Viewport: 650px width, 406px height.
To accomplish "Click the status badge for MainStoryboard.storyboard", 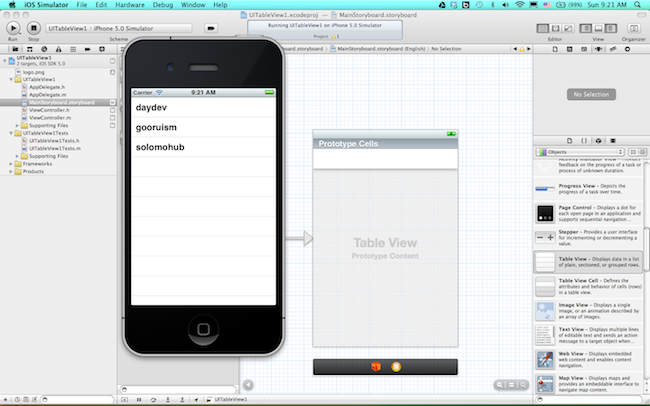I will pyautogui.click(x=112, y=102).
